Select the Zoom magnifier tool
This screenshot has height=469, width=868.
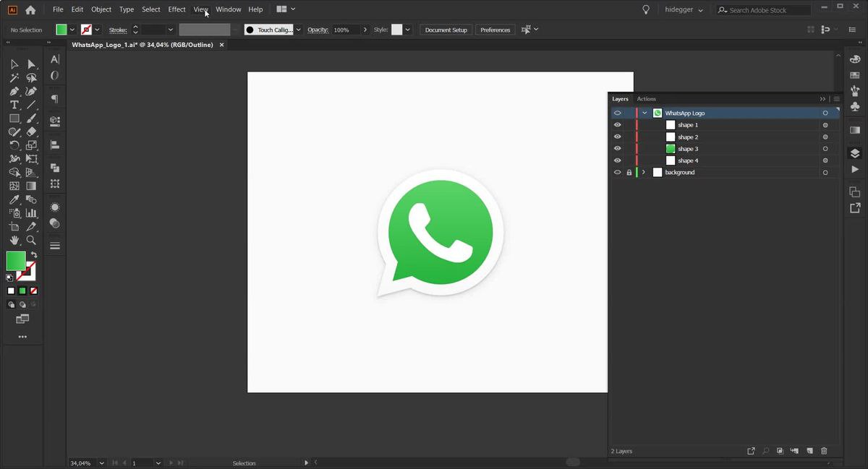(31, 240)
